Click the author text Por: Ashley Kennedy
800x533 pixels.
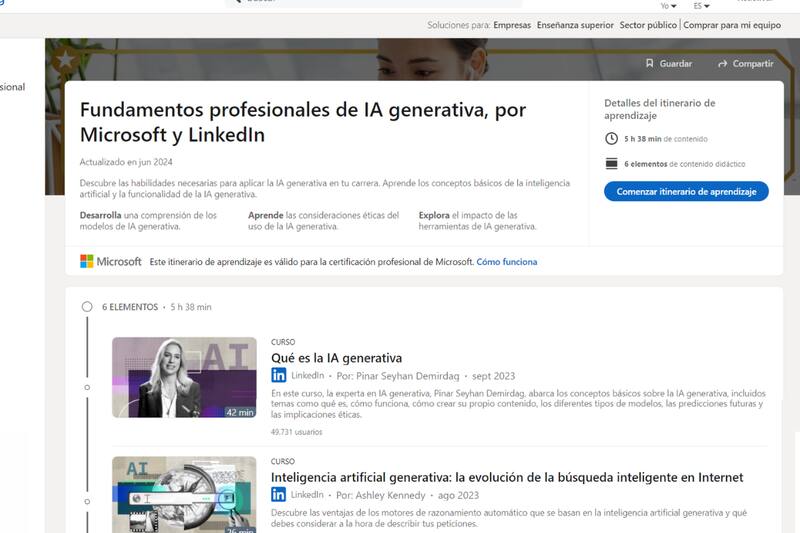click(381, 495)
